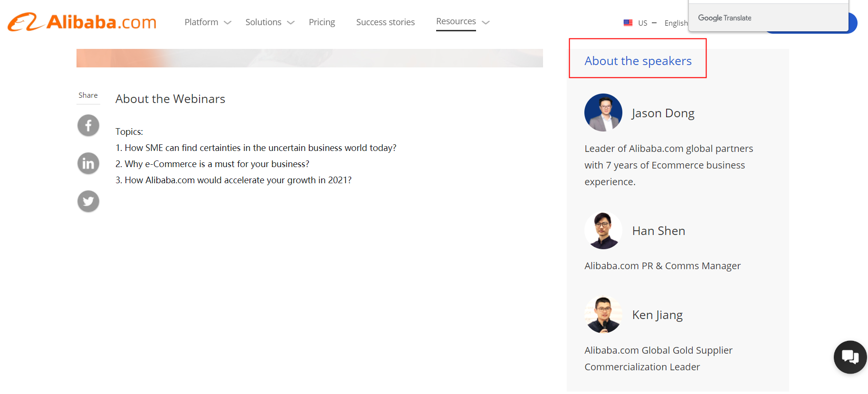View Jason Dong's profile photo
The image size is (868, 394).
coord(603,113)
